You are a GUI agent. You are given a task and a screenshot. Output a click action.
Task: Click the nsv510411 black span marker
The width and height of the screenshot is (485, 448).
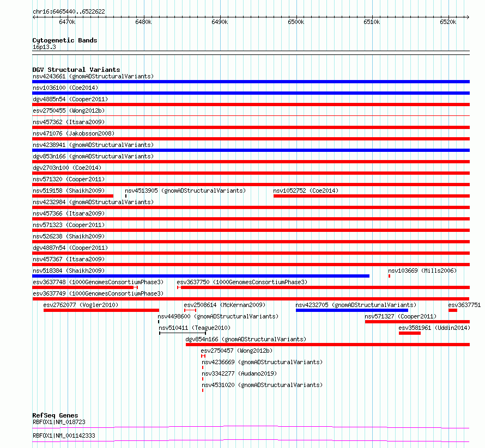(x=183, y=333)
